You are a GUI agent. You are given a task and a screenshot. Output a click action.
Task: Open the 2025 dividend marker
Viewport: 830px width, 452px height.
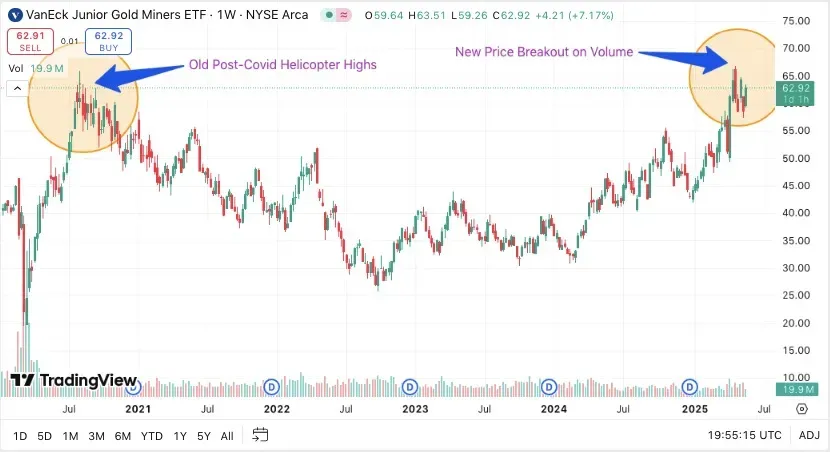[689, 387]
